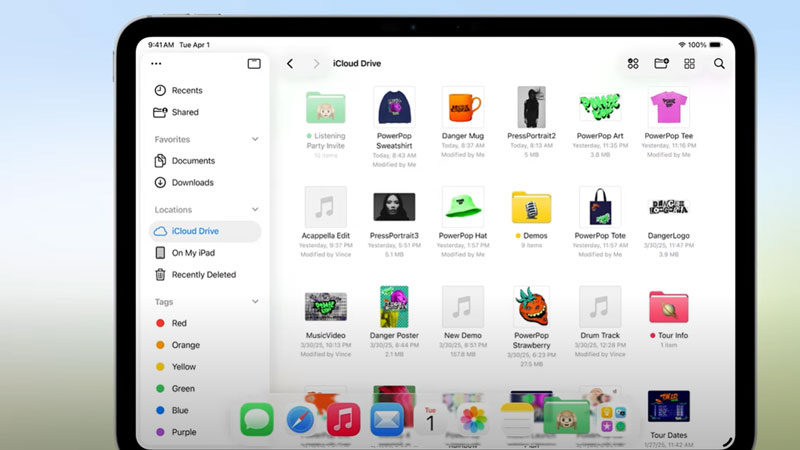The image size is (800, 450).
Task: Open the PowerPop Strawberry image
Action: 531,306
